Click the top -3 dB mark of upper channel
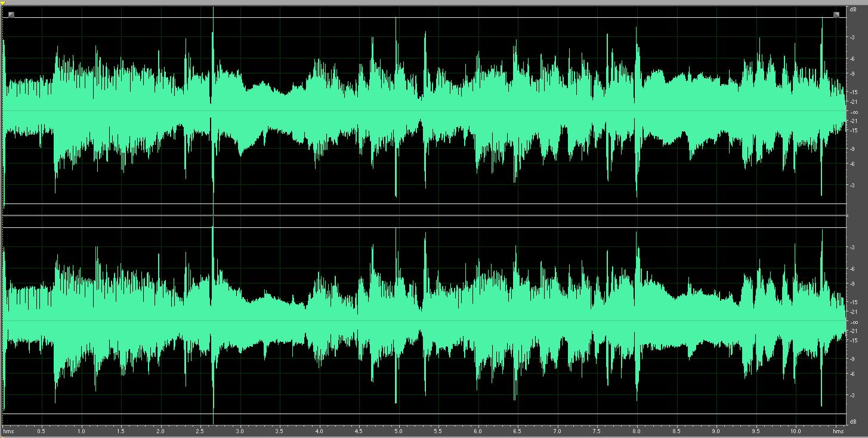 (x=854, y=37)
